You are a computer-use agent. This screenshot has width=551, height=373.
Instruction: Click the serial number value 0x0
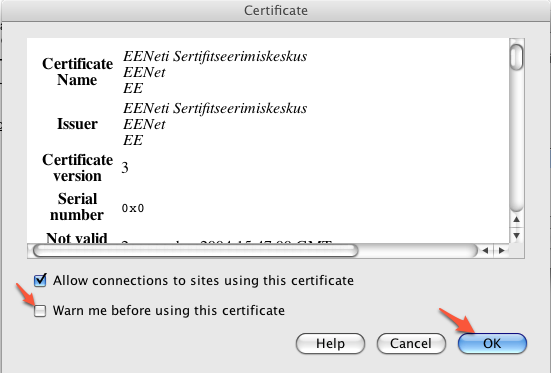(x=133, y=208)
